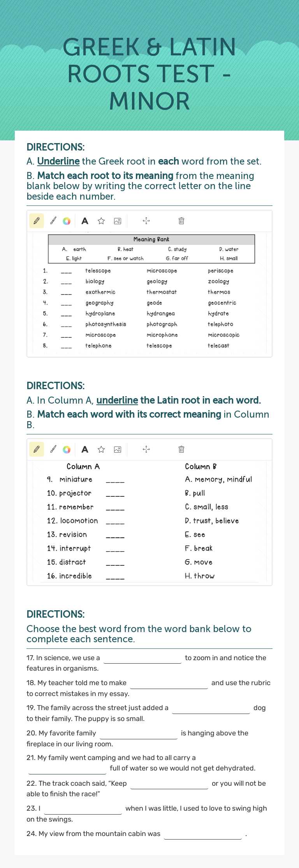Choose the Paintbrush tool above the Latin roots table
The image size is (299, 868).
point(53,449)
